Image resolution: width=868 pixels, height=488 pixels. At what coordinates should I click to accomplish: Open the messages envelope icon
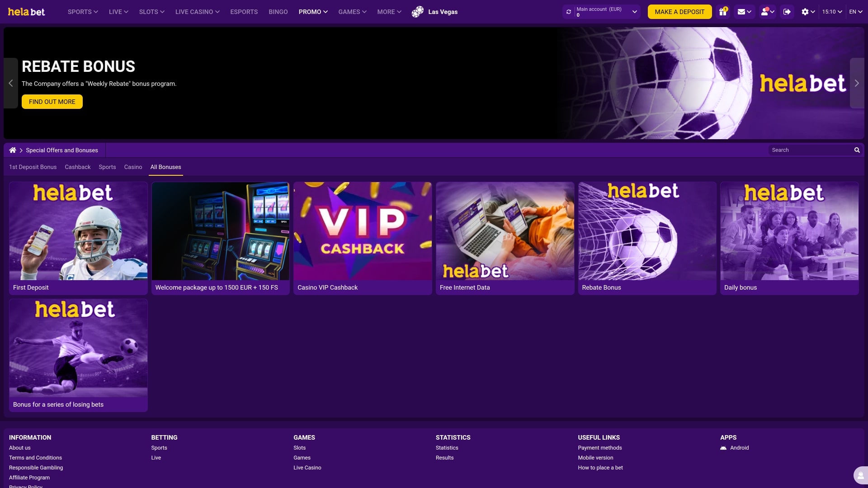(742, 12)
